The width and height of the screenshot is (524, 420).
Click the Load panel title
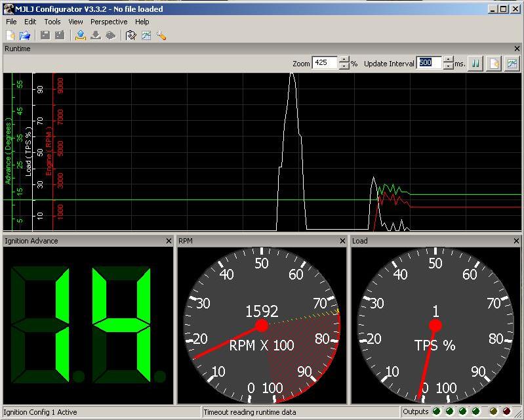[360, 241]
